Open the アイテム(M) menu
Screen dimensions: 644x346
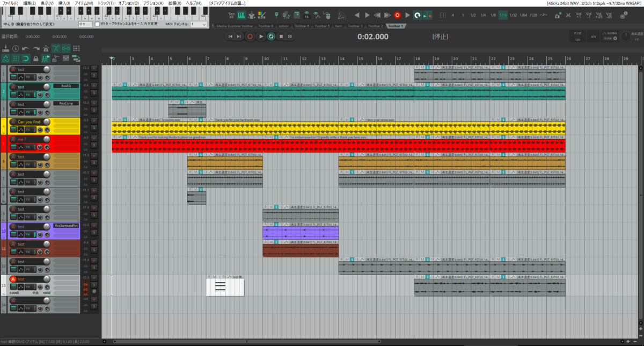[84, 3]
